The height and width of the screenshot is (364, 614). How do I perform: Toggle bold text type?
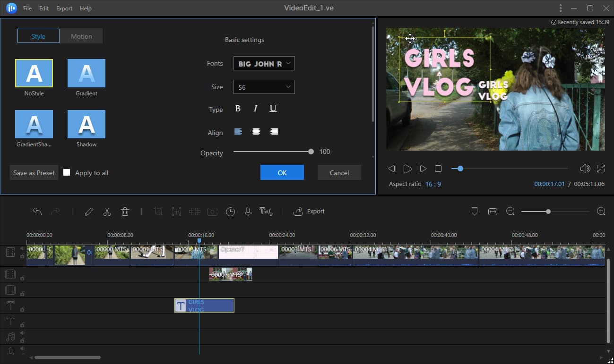[x=238, y=109]
